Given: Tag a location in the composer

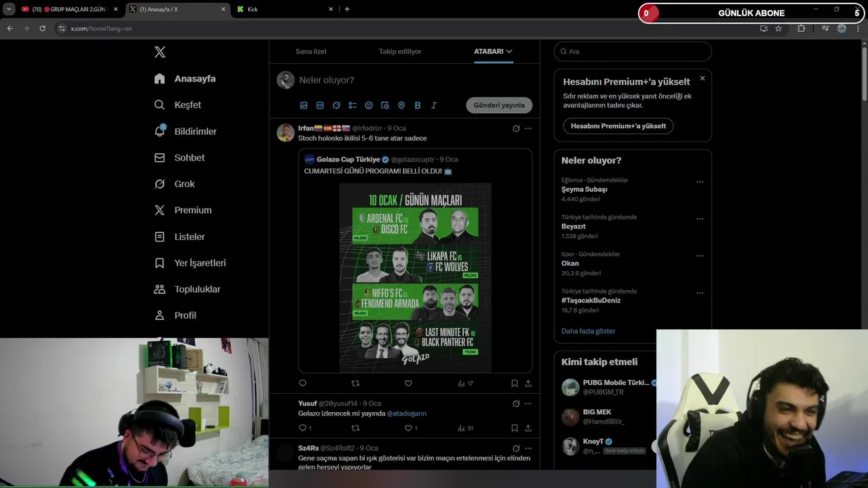Looking at the screenshot, I should click(401, 105).
